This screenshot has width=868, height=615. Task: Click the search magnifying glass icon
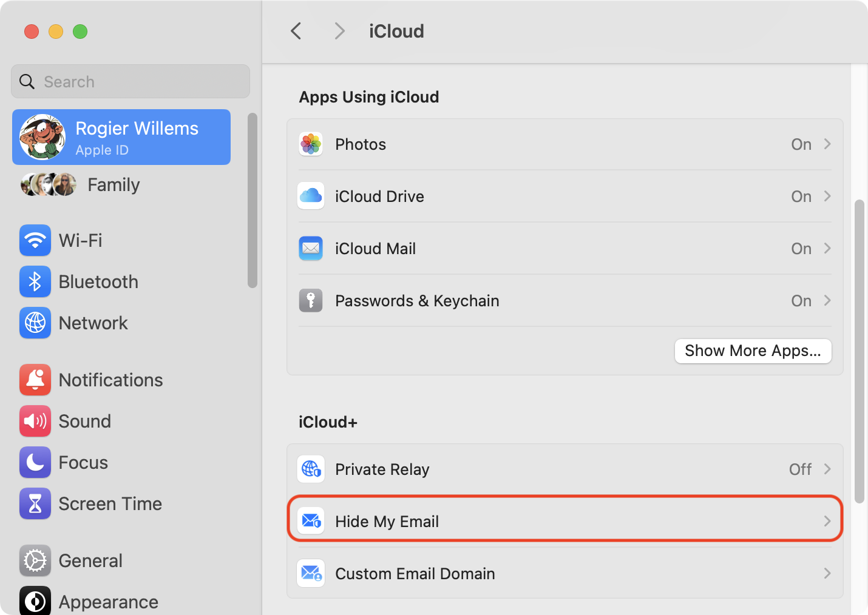coord(27,81)
